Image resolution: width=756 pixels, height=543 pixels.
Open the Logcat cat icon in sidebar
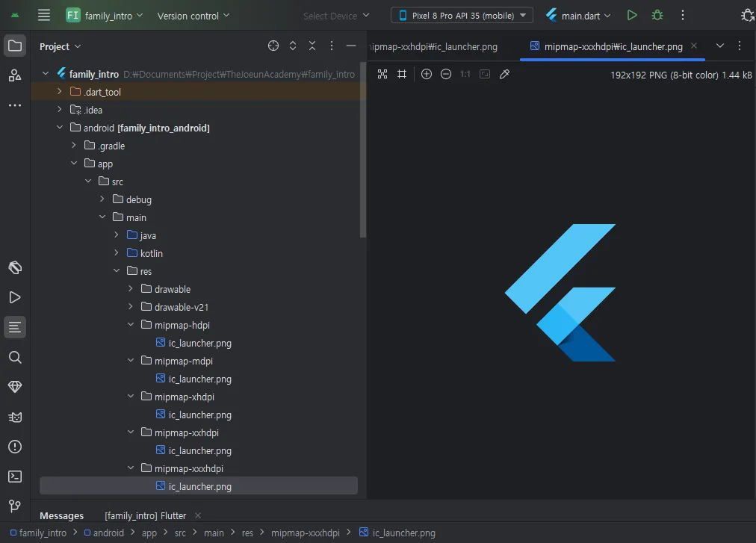(x=15, y=417)
